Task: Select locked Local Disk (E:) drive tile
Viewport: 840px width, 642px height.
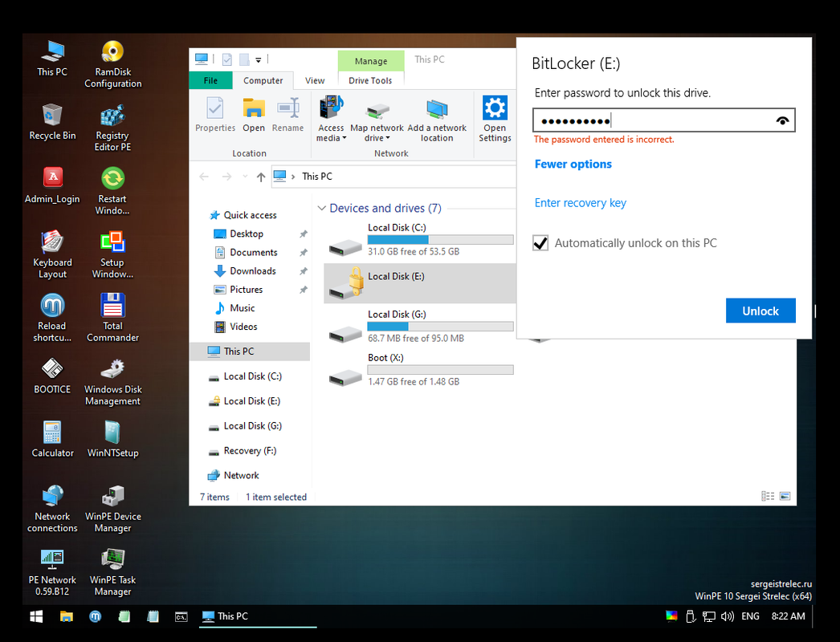Action: click(x=419, y=283)
